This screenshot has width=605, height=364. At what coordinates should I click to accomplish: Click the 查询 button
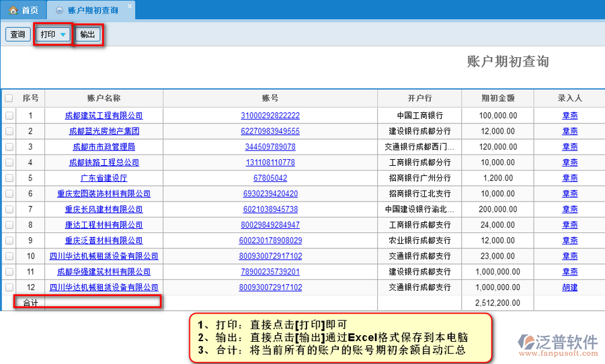pos(17,34)
